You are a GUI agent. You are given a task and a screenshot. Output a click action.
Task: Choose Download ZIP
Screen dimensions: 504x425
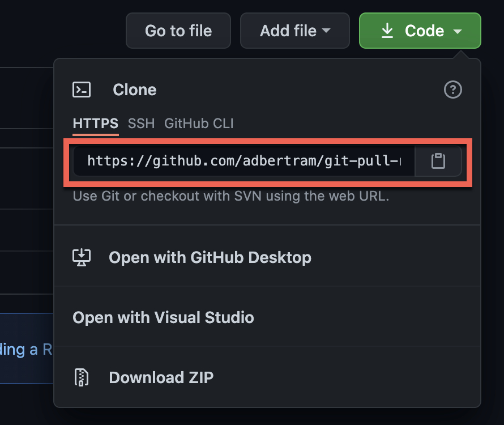pos(267,377)
